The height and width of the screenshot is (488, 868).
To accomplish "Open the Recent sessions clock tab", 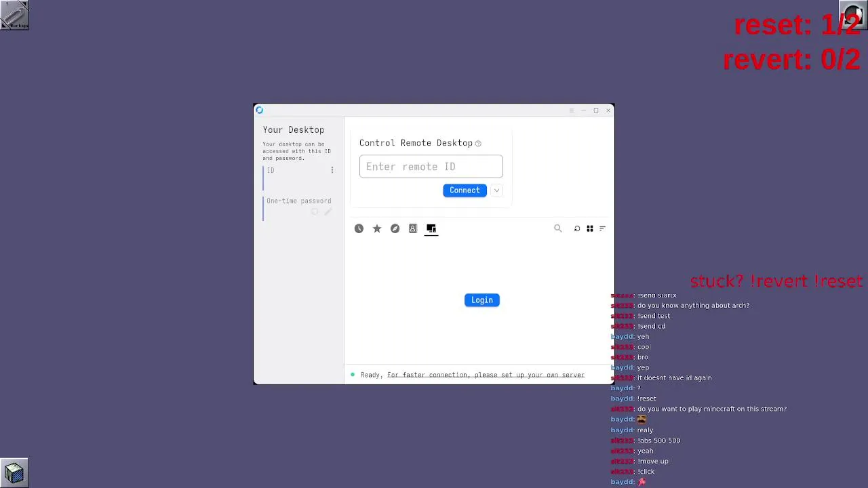I will 359,228.
